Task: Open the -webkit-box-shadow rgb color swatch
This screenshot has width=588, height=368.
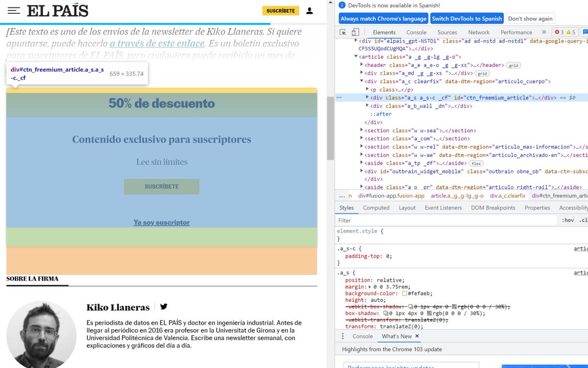Action: point(455,307)
